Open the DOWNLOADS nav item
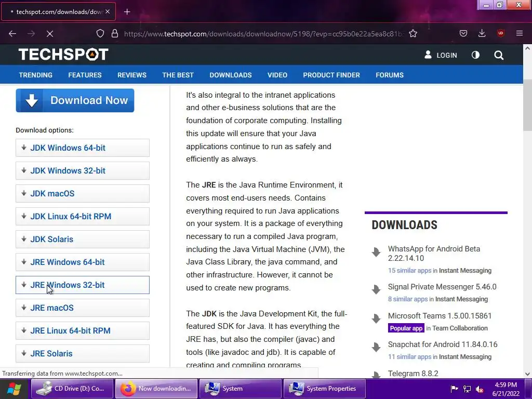 point(231,75)
